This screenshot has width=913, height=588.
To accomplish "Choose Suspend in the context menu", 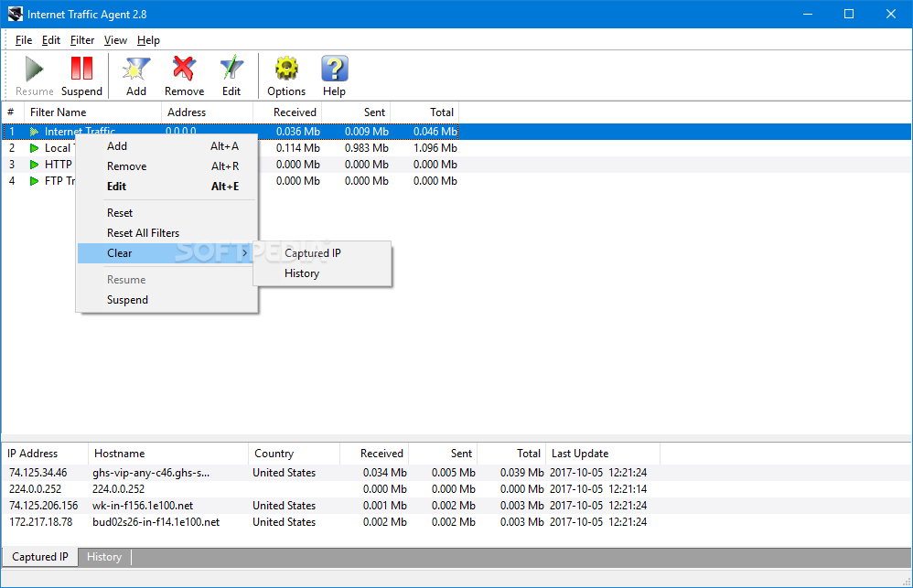I will tap(167, 300).
